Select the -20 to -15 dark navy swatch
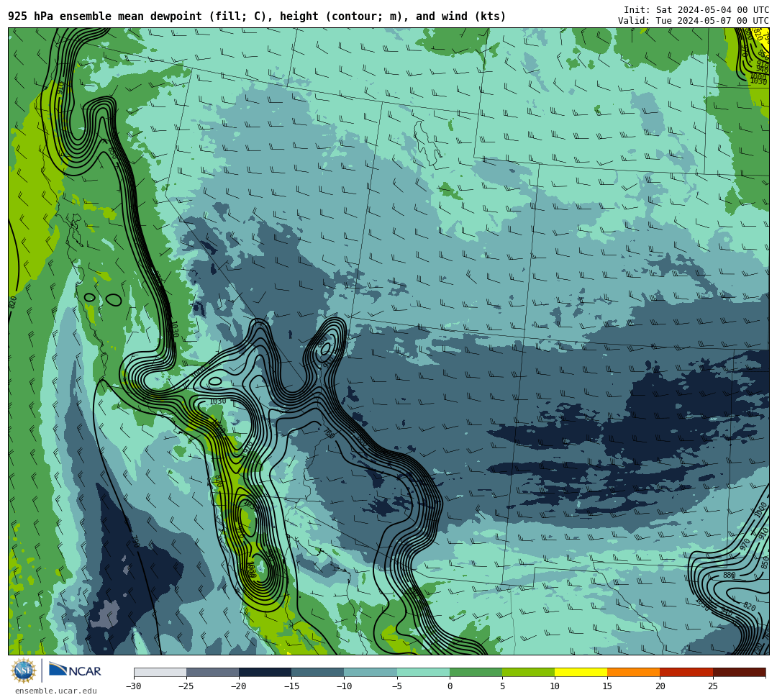The width and height of the screenshot is (777, 700). coord(265,672)
